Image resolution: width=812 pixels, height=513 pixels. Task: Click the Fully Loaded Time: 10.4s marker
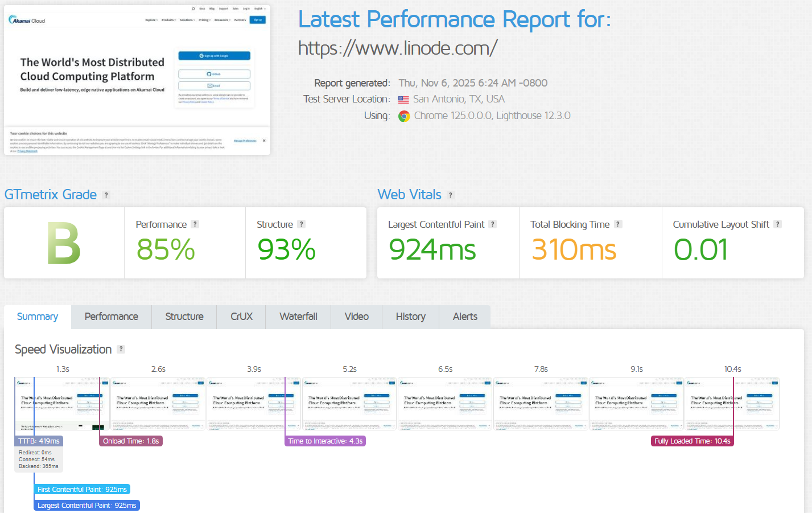(693, 441)
